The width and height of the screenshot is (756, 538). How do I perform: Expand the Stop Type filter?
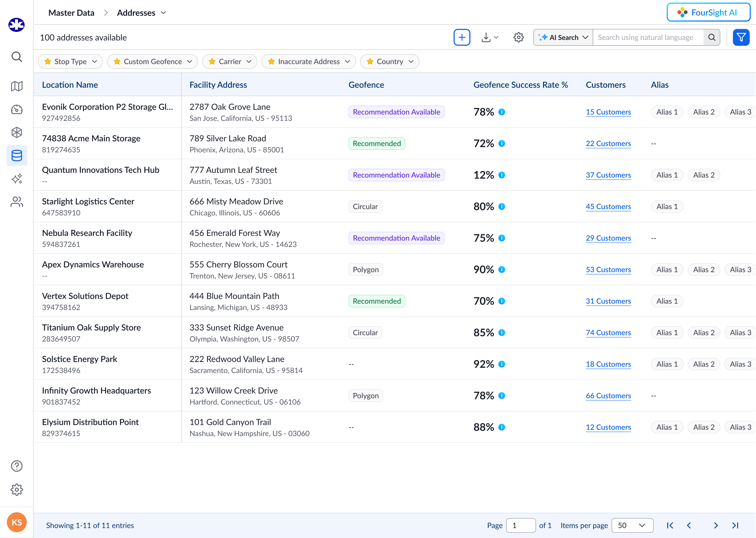[x=70, y=62]
